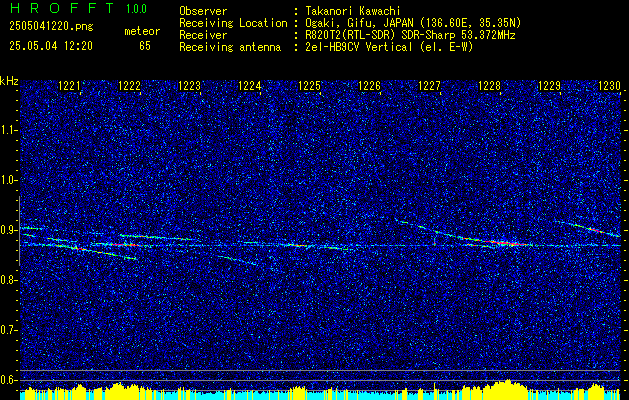Click the gray vertical range bar beside 0.9
The height and width of the screenshot is (400, 629).
click(x=19, y=231)
